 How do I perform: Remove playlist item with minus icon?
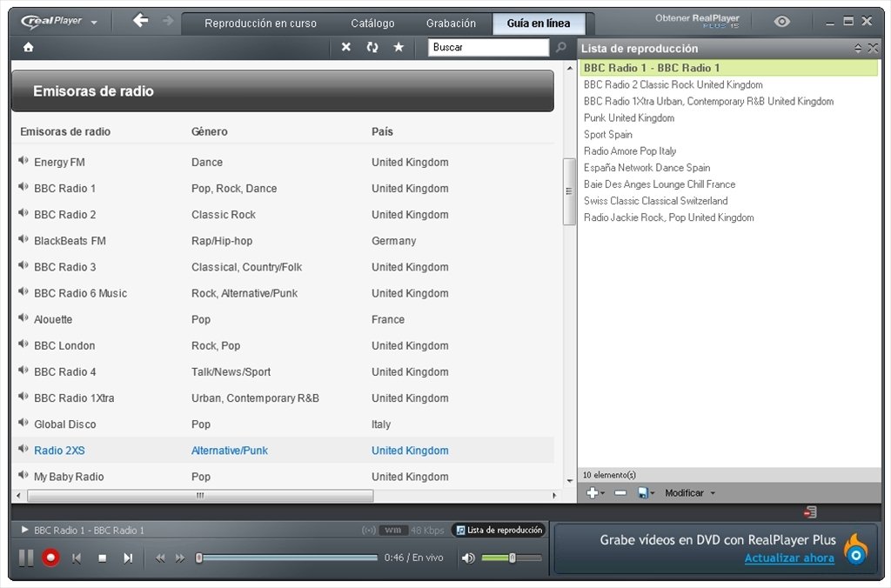(x=620, y=492)
